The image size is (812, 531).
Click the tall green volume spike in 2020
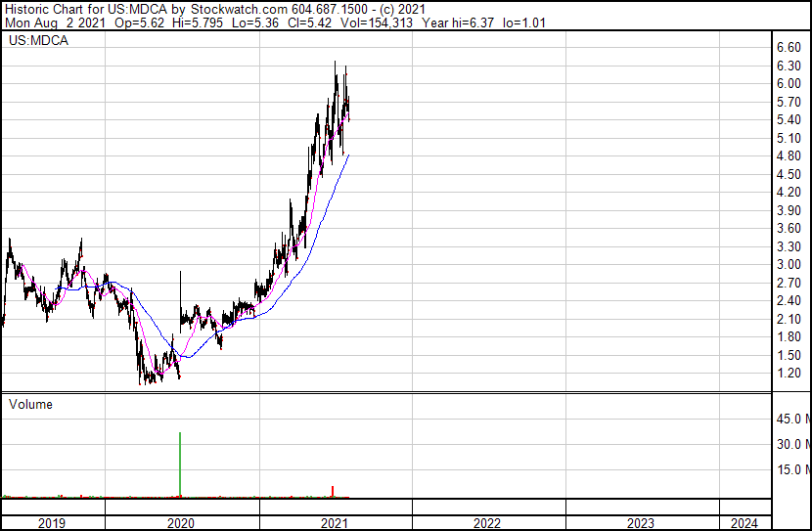[x=180, y=465]
